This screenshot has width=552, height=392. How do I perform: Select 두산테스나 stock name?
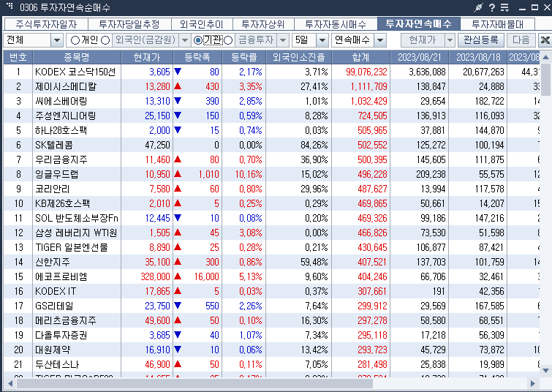(x=57, y=364)
